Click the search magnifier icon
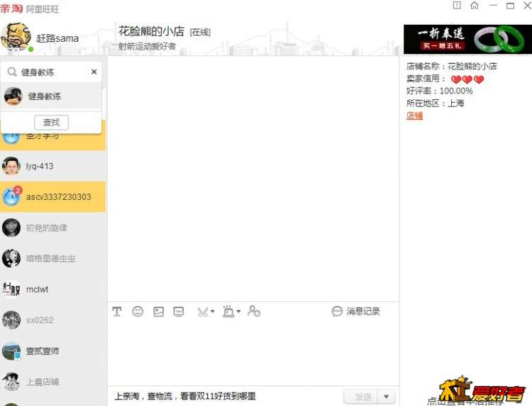The image size is (532, 406). [12, 72]
